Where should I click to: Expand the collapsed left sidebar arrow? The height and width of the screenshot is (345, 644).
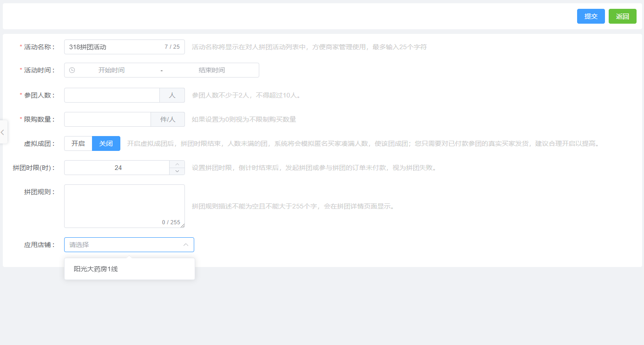click(3, 132)
